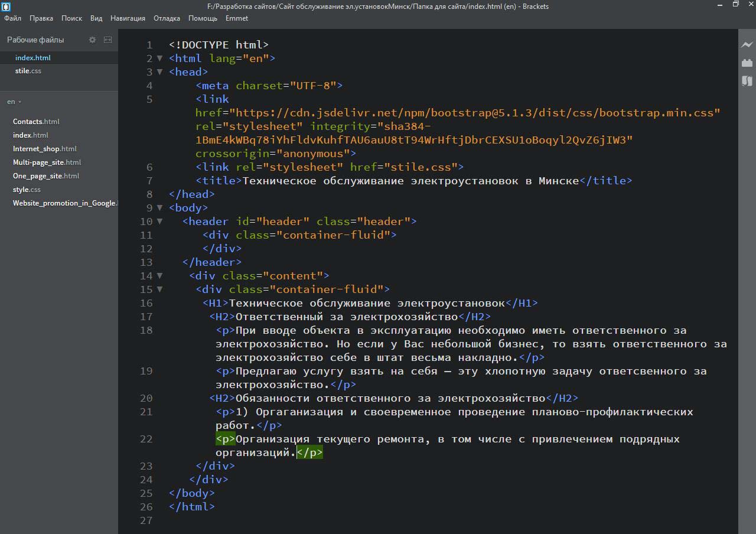Viewport: 756px width, 534px height.
Task: Open the Отладка menu
Action: (x=167, y=18)
